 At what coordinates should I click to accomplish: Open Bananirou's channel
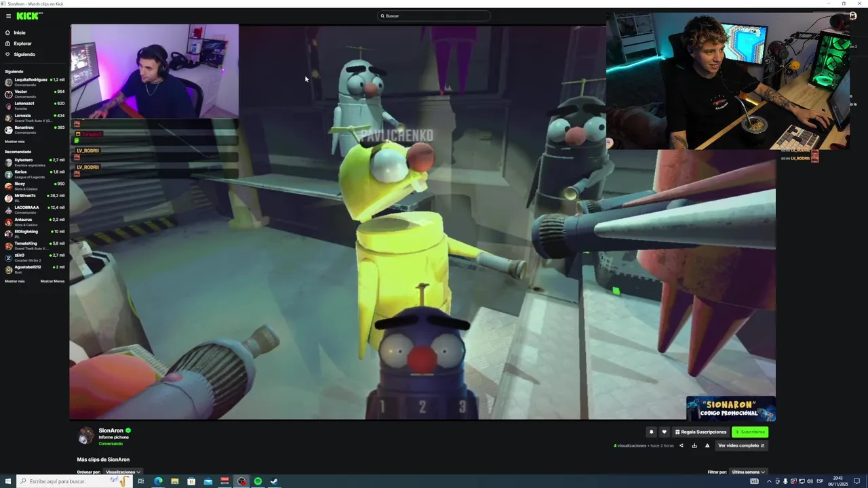tap(35, 129)
